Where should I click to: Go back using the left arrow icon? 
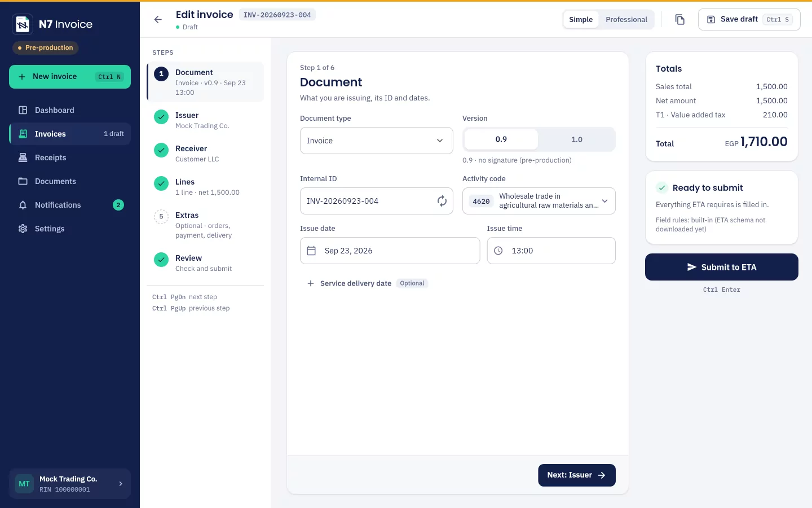158,20
